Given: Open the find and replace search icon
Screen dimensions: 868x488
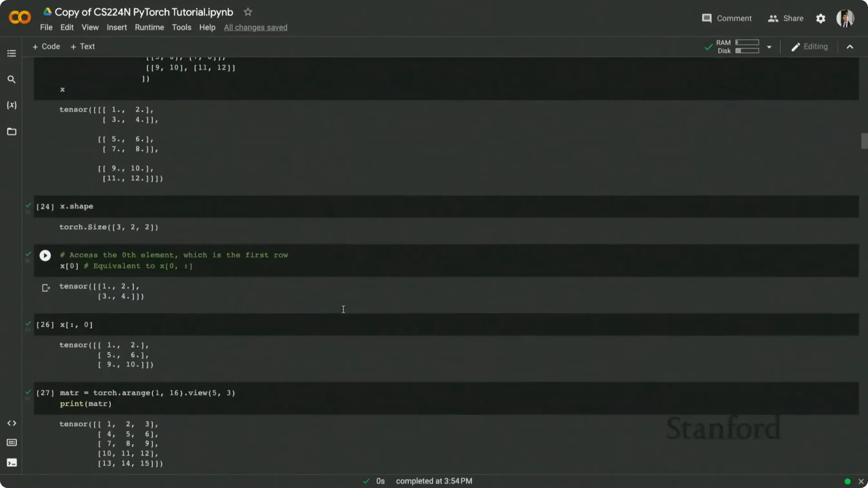Looking at the screenshot, I should click(11, 79).
